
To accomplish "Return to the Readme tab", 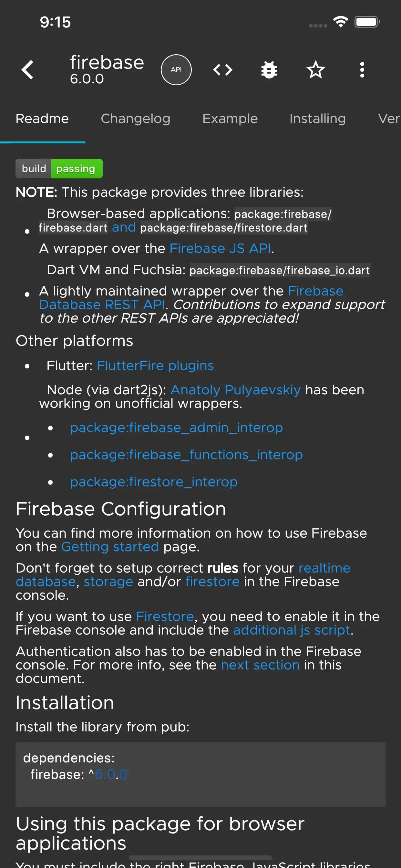I will (x=42, y=119).
